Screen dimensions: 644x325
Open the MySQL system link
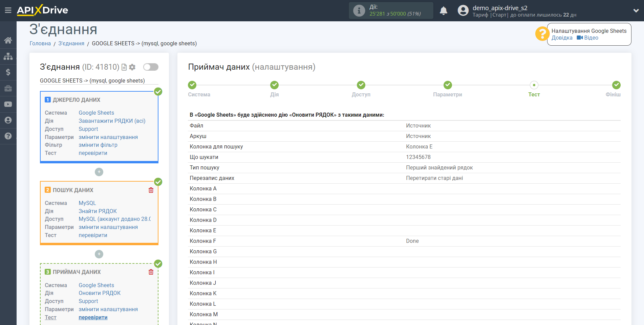click(x=87, y=203)
